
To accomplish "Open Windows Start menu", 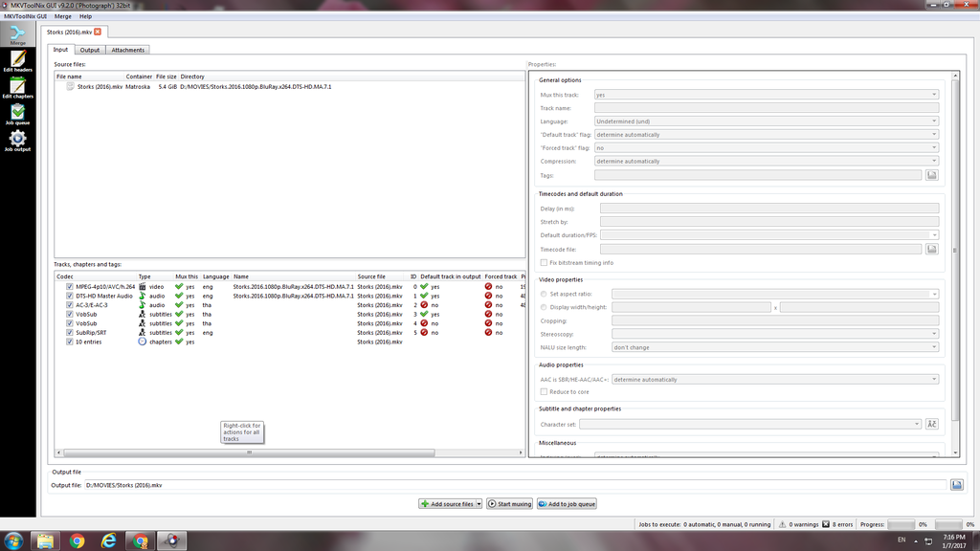I will (x=13, y=540).
